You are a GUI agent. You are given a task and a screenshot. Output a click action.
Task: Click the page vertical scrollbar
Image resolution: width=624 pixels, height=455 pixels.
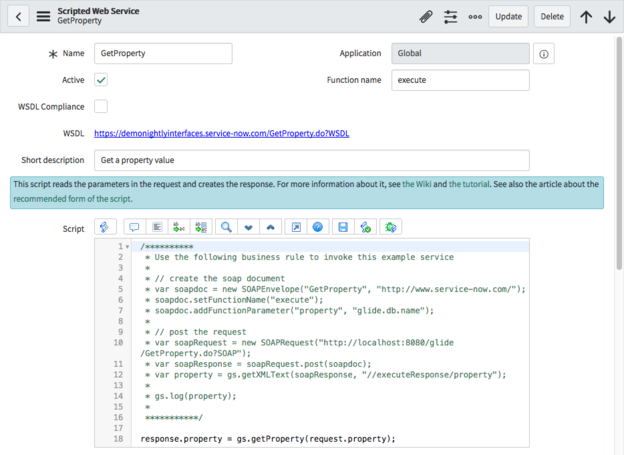pyautogui.click(x=619, y=153)
